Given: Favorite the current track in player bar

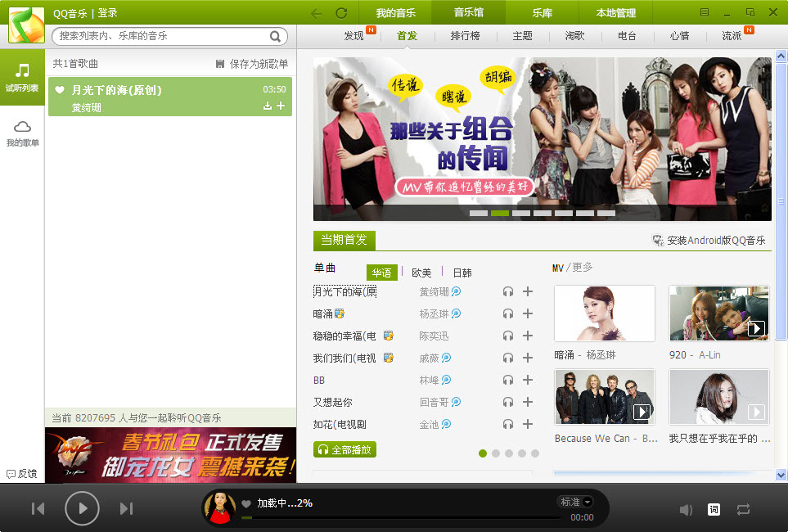Looking at the screenshot, I should (x=246, y=504).
